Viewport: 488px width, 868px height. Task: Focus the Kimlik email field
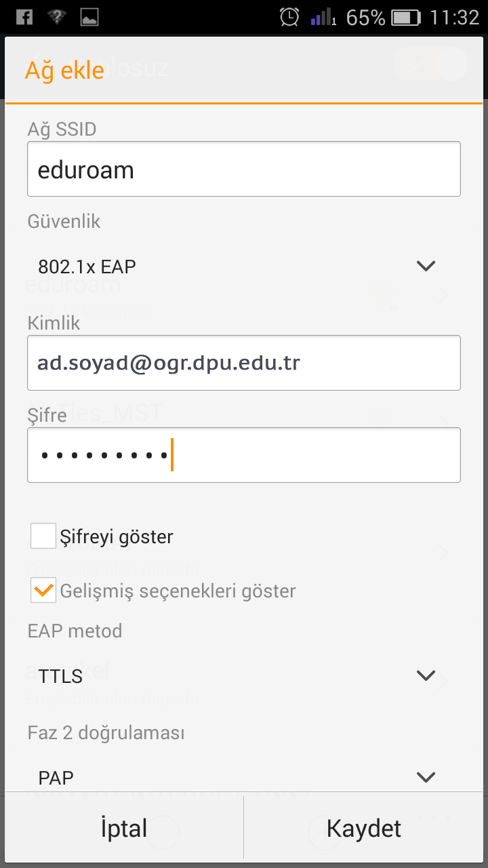coord(244,363)
